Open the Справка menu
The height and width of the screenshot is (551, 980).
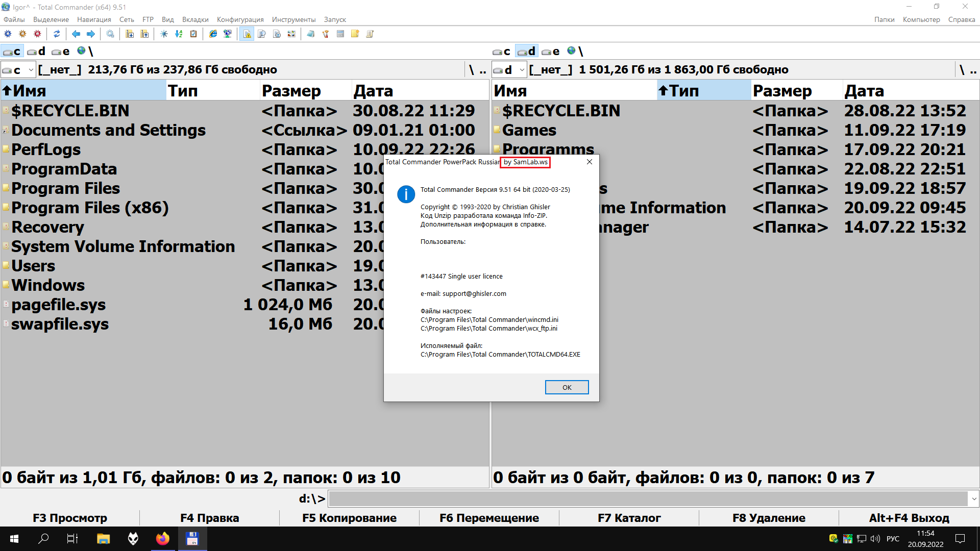pyautogui.click(x=962, y=19)
